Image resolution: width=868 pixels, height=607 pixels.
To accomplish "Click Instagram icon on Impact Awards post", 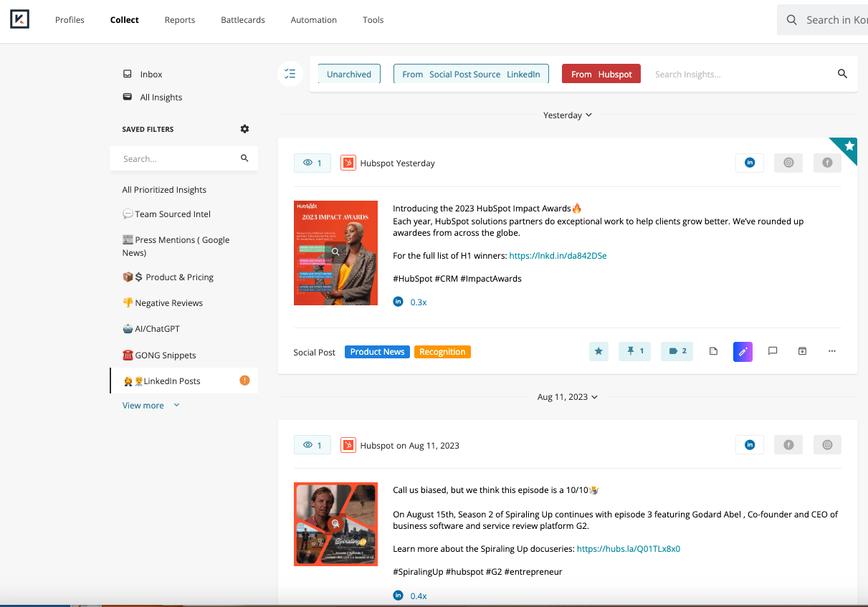I will point(788,163).
